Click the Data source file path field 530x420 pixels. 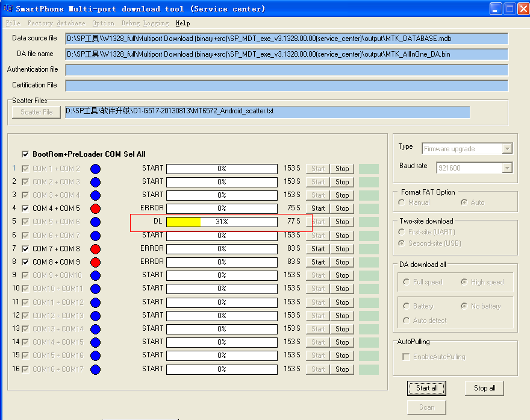point(287,39)
